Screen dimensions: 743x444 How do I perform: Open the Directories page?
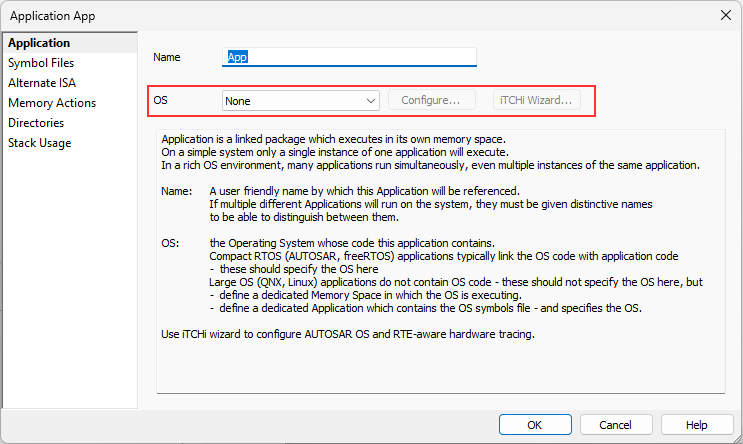[x=36, y=123]
